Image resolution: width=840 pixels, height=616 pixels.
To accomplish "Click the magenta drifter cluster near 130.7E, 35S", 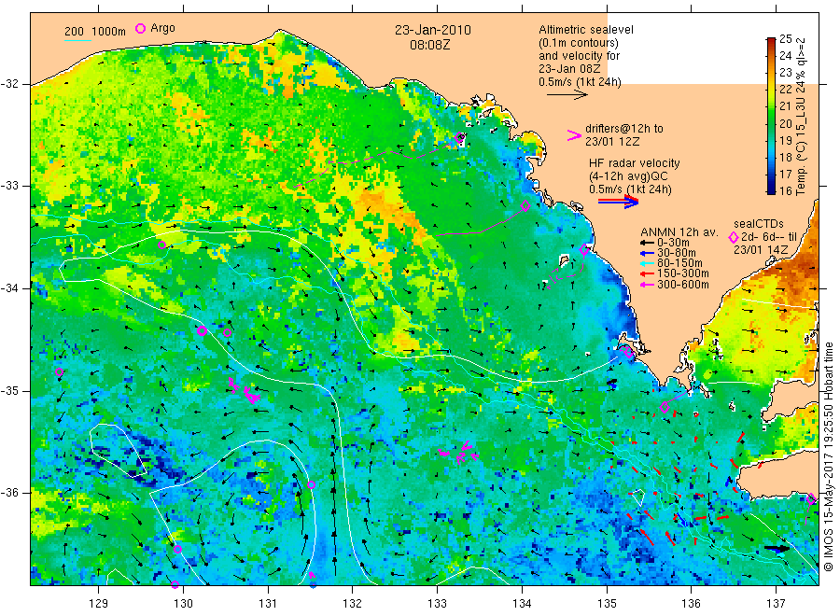I will click(245, 390).
